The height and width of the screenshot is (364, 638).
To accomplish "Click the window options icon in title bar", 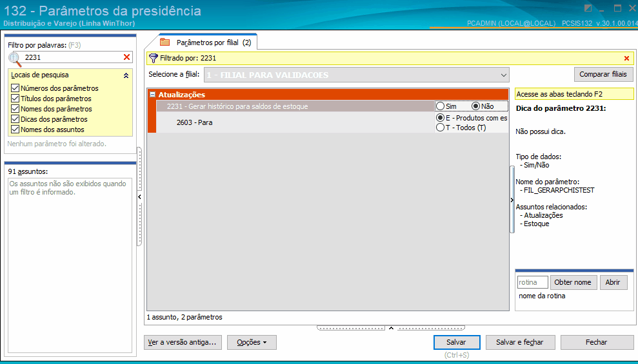I will pyautogui.click(x=588, y=8).
